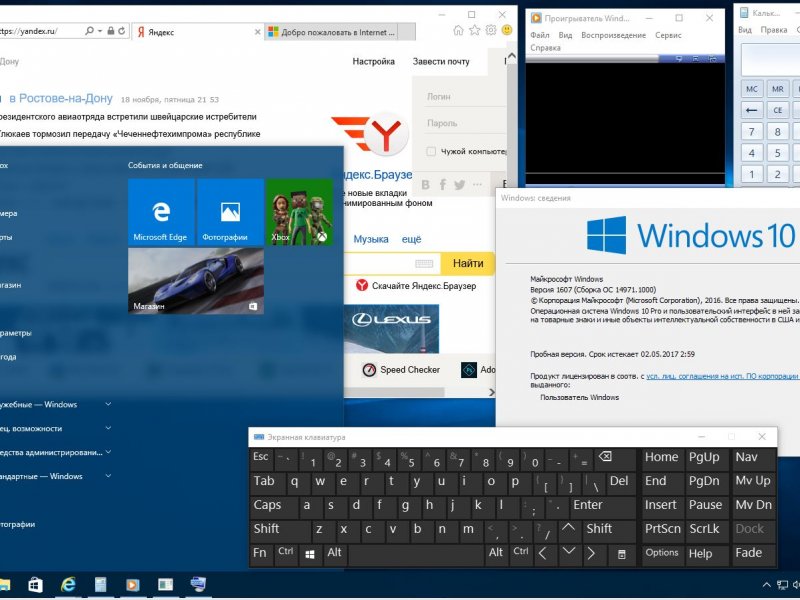Show hidden icons in the system tray

[766, 585]
